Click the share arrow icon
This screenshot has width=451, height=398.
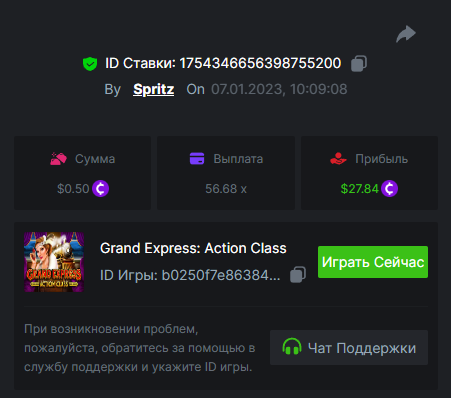point(406,34)
